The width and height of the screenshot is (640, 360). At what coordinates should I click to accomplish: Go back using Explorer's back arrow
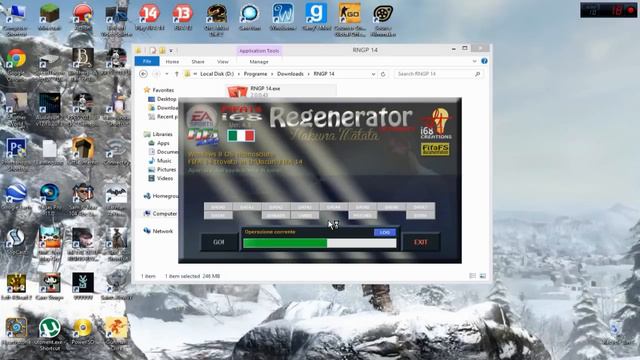pos(143,74)
